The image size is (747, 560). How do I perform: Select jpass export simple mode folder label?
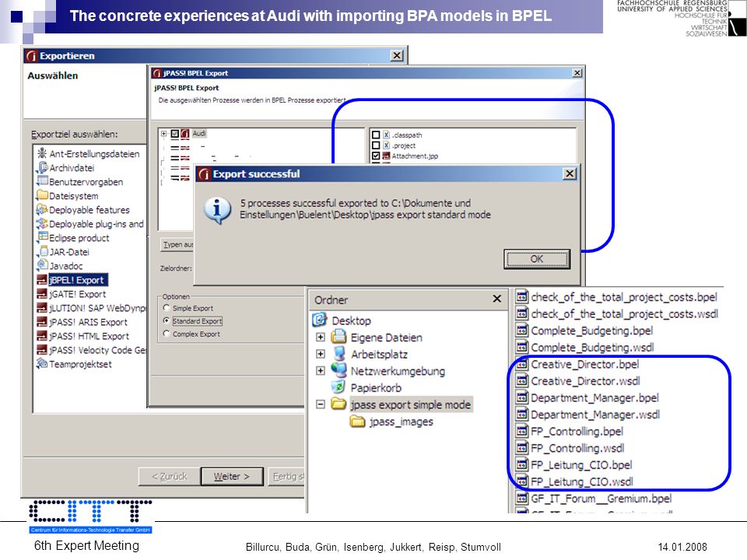click(411, 404)
